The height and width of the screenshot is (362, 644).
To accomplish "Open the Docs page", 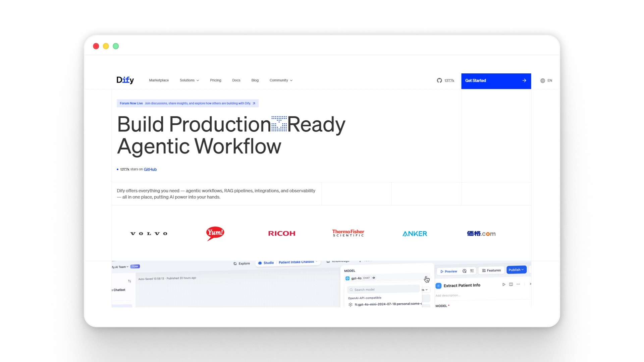I will pos(236,80).
